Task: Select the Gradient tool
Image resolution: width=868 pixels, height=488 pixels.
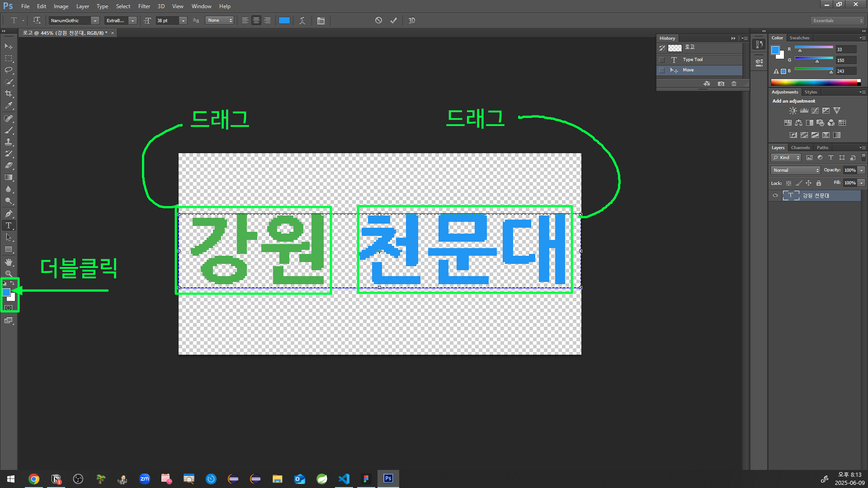Action: tap(9, 177)
